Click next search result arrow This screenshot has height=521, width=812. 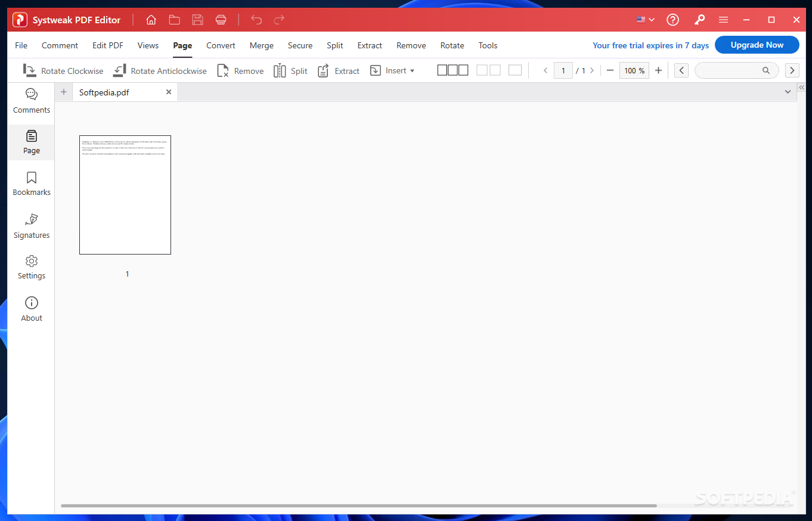tap(792, 70)
